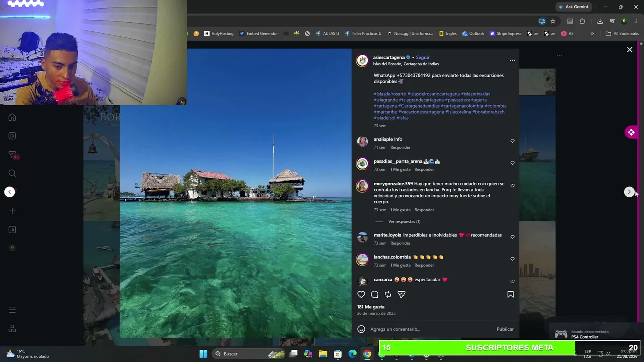Open Taller Practicas U bookmark
The width and height of the screenshot is (644, 362).
click(363, 34)
